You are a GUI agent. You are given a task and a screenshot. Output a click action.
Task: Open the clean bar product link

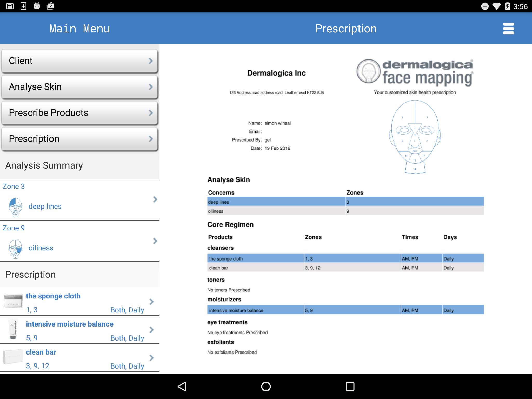[x=41, y=352]
